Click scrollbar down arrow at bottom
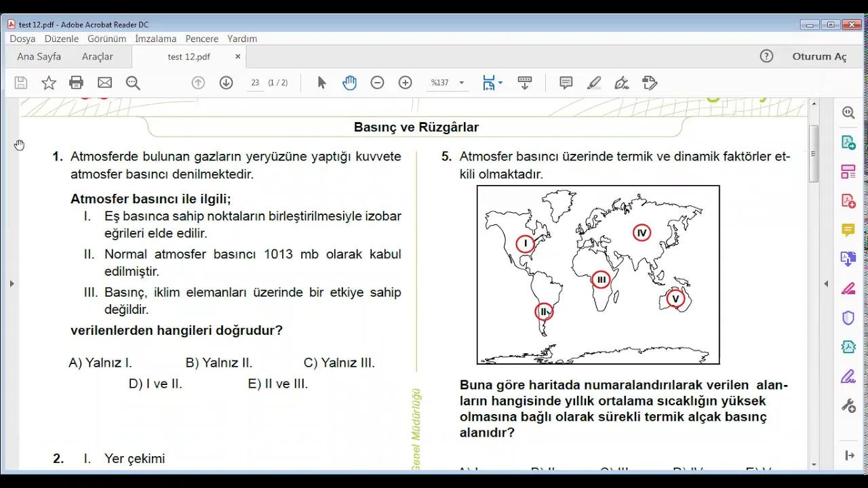The image size is (868, 488). (814, 465)
